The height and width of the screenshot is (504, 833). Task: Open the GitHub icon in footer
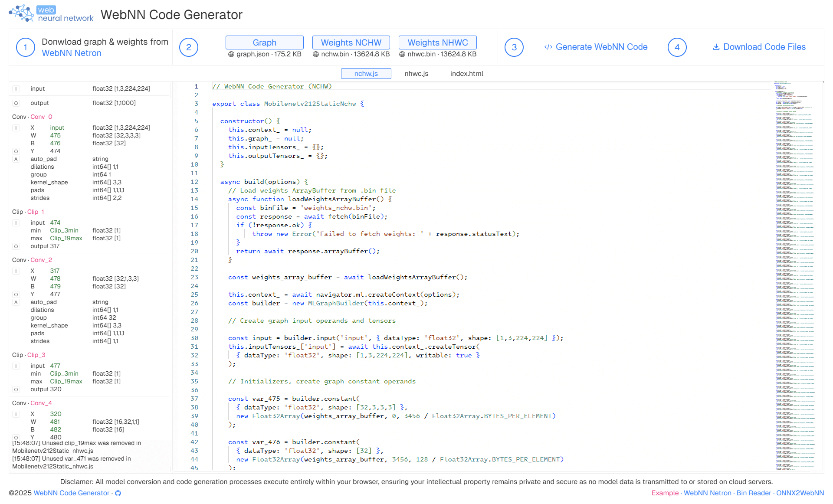pos(118,493)
